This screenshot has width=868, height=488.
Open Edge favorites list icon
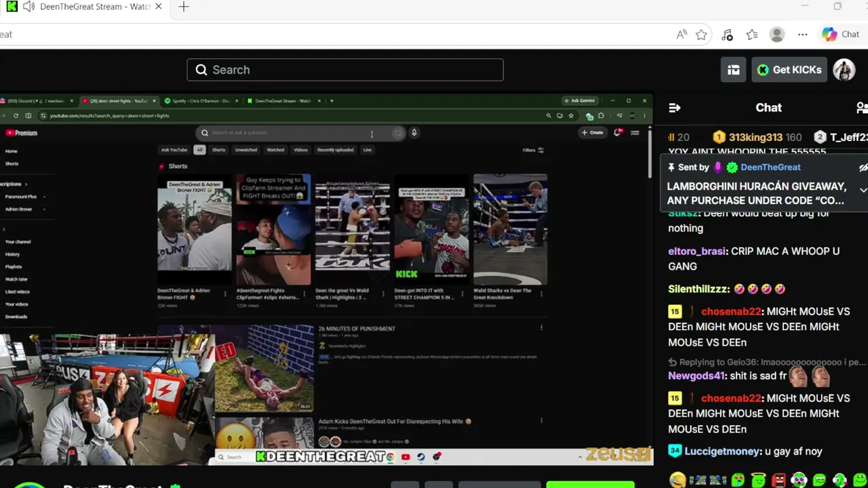click(752, 35)
